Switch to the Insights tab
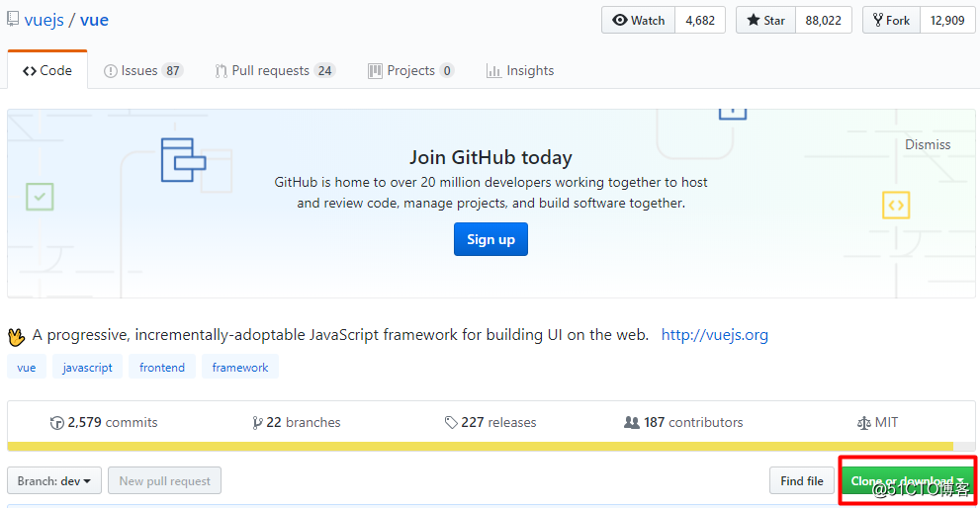 tap(520, 70)
